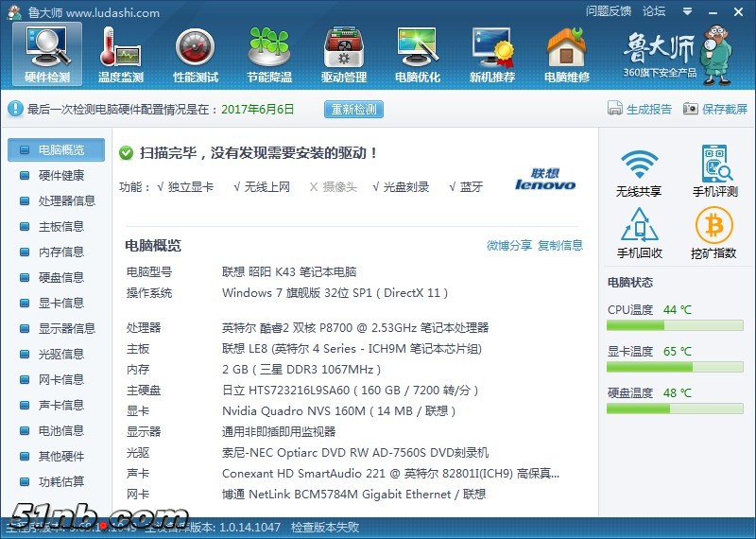The width and height of the screenshot is (756, 539).
Task: Launch the 电脑优化 optimization tool
Action: [418, 54]
